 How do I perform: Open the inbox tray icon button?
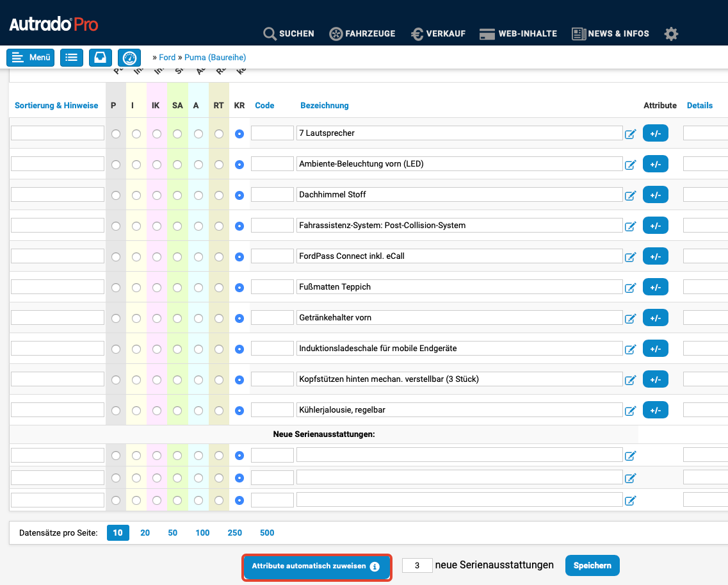(101, 58)
